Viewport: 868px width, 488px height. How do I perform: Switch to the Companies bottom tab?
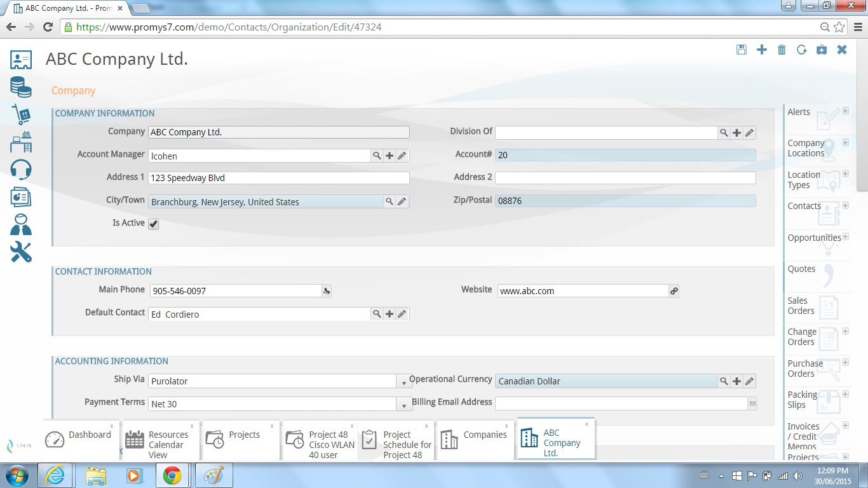(x=476, y=440)
